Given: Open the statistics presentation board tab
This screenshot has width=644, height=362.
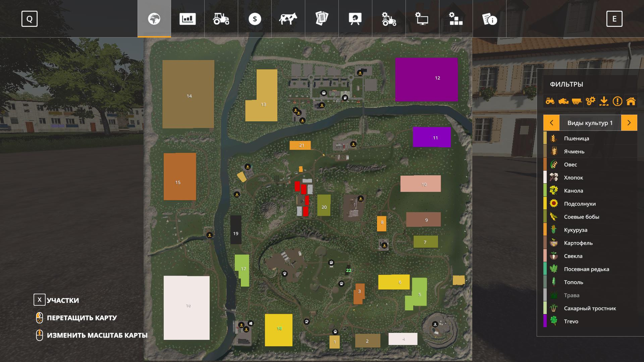Looking at the screenshot, I should click(355, 19).
